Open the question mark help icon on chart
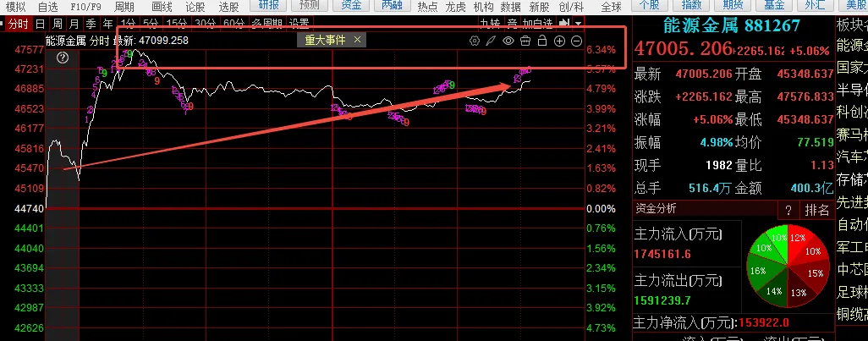Viewport: 868px width, 341px height. [x=63, y=57]
